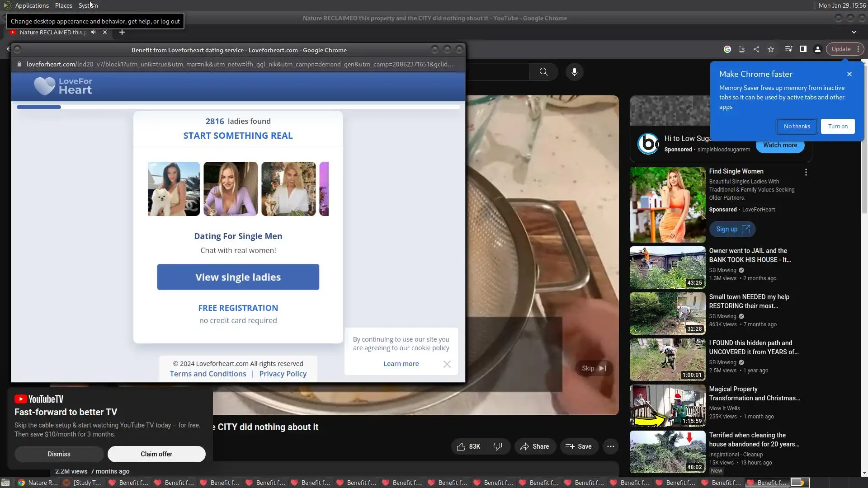Click the YouTube voice search microphone
The width and height of the screenshot is (868, 488).
click(575, 72)
